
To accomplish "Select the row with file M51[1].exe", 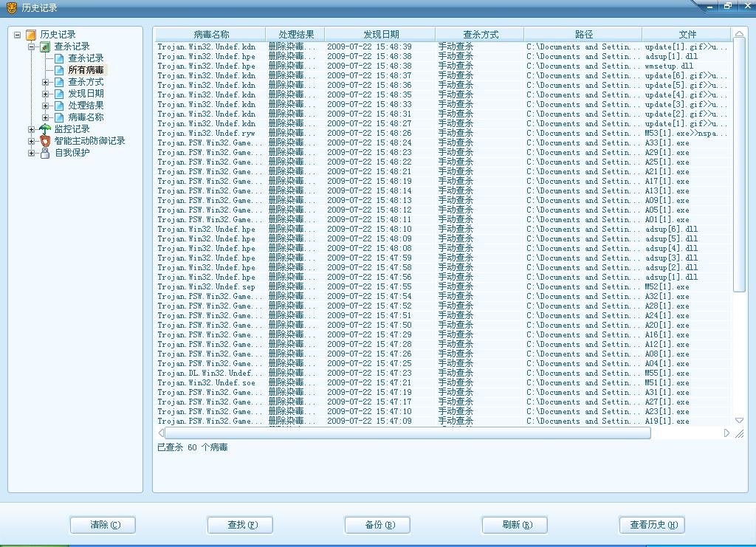I will pos(443,383).
